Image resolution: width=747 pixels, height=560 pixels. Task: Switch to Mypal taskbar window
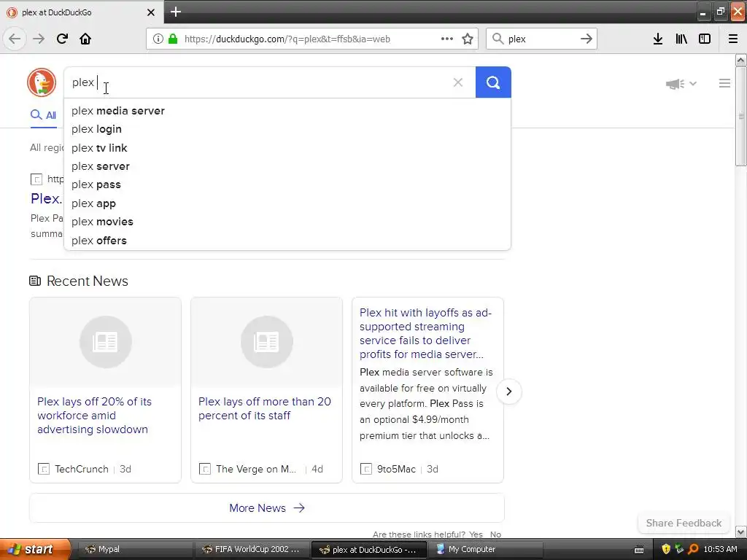[x=133, y=549]
